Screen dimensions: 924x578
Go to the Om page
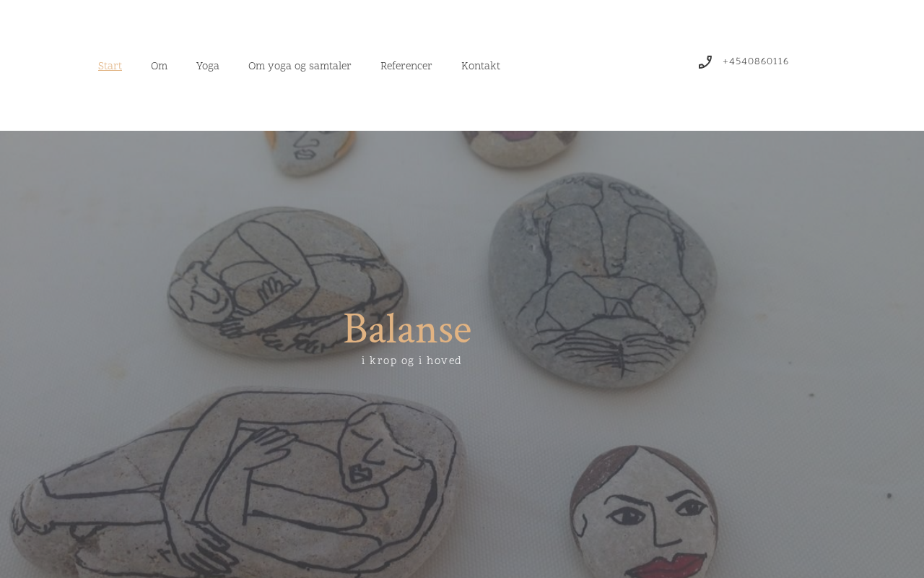pos(159,66)
